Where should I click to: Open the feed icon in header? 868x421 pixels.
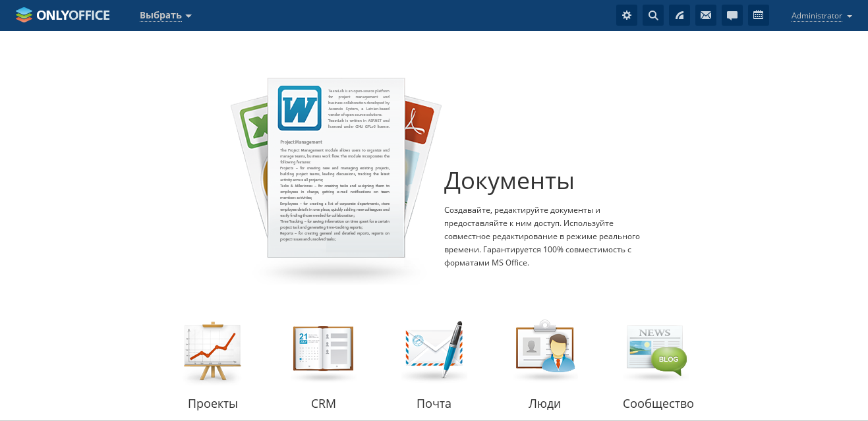pyautogui.click(x=680, y=15)
